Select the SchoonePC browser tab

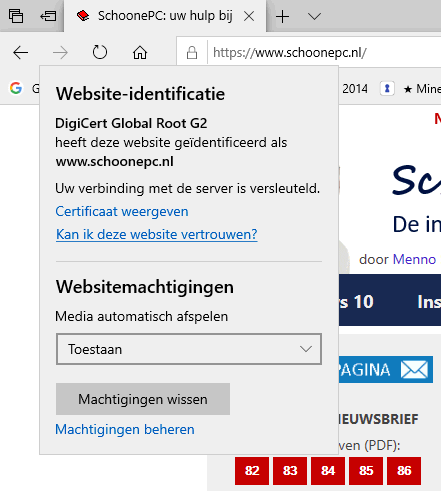point(165,16)
